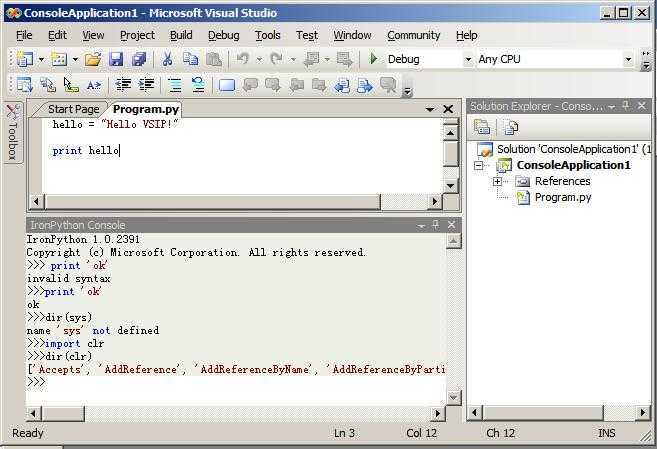This screenshot has width=657, height=449.
Task: Switch to the Start Page tab
Action: [73, 109]
